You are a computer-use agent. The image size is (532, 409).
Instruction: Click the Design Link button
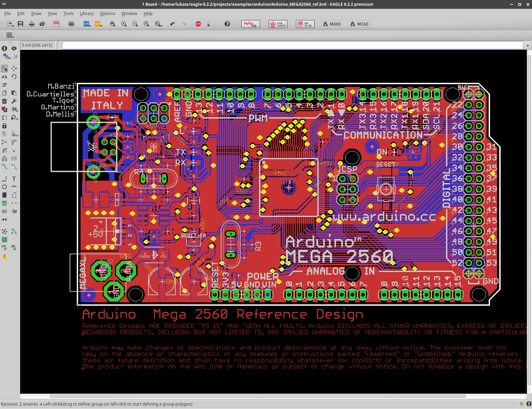click(x=250, y=24)
